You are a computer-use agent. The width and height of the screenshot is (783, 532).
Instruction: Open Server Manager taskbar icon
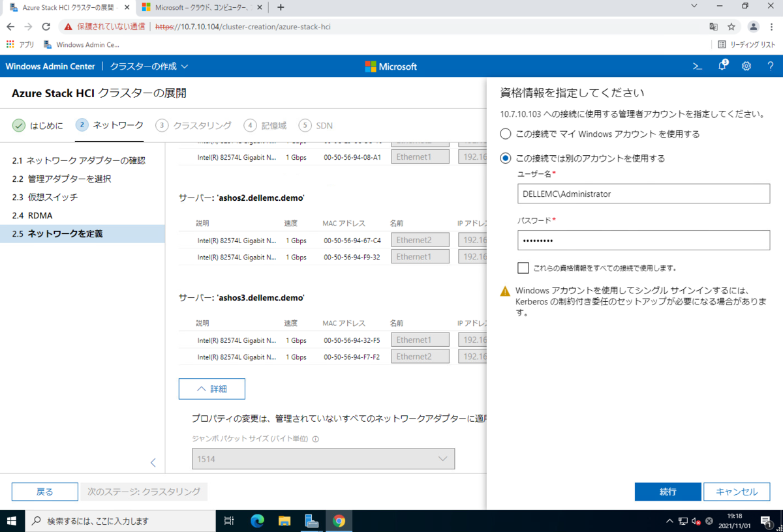(311, 521)
